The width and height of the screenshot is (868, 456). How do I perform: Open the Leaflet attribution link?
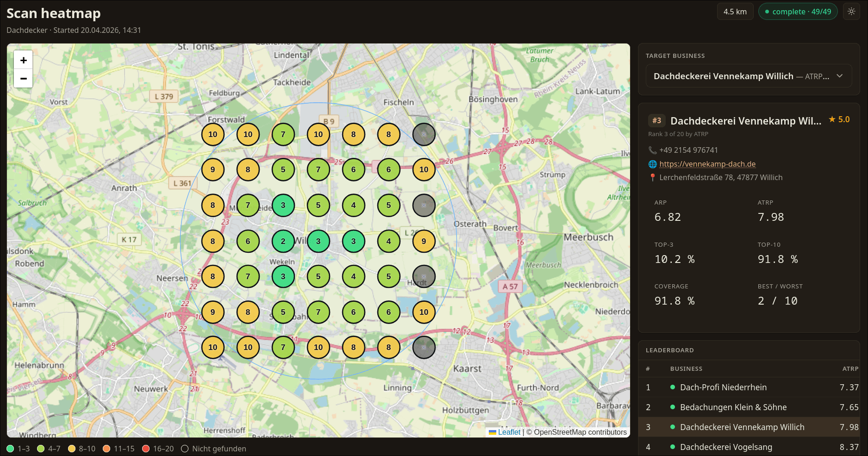509,432
